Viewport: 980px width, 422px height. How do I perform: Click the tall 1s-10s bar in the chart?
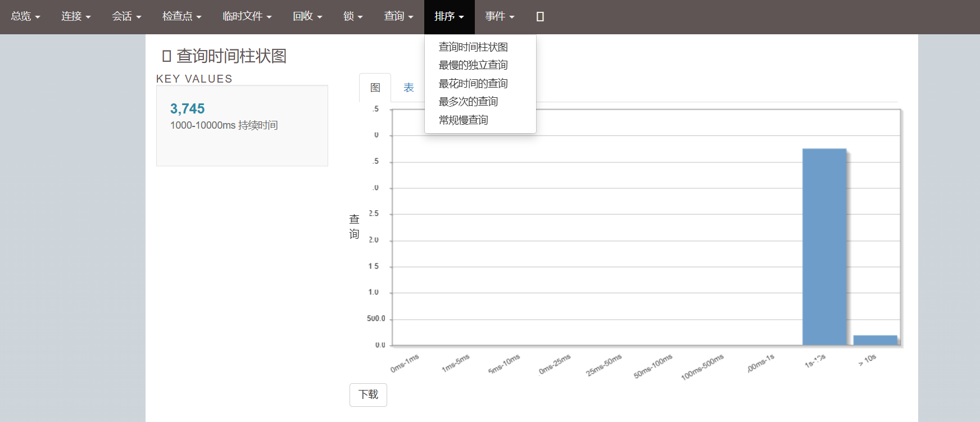click(824, 247)
